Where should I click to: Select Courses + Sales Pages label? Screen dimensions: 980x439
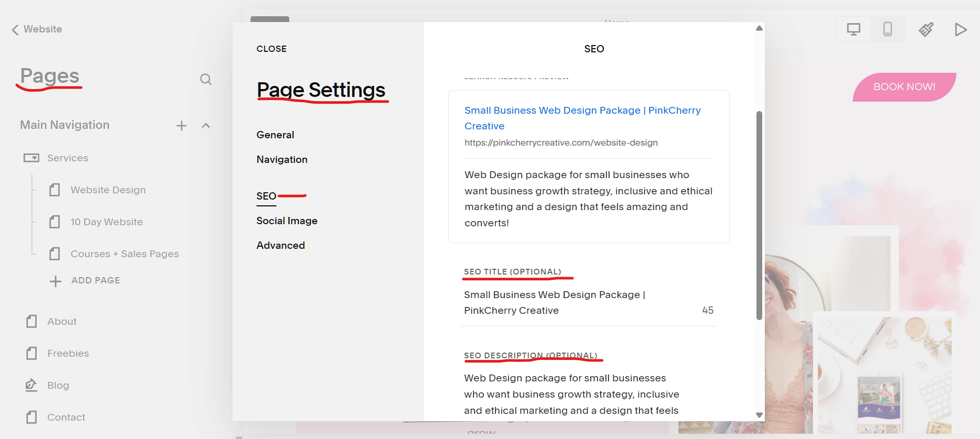point(125,254)
